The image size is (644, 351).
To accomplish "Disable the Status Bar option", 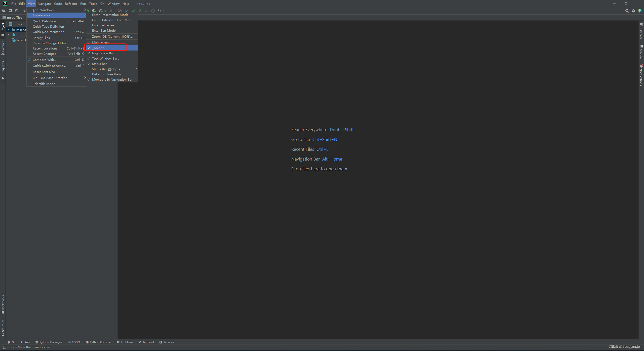I will point(99,64).
